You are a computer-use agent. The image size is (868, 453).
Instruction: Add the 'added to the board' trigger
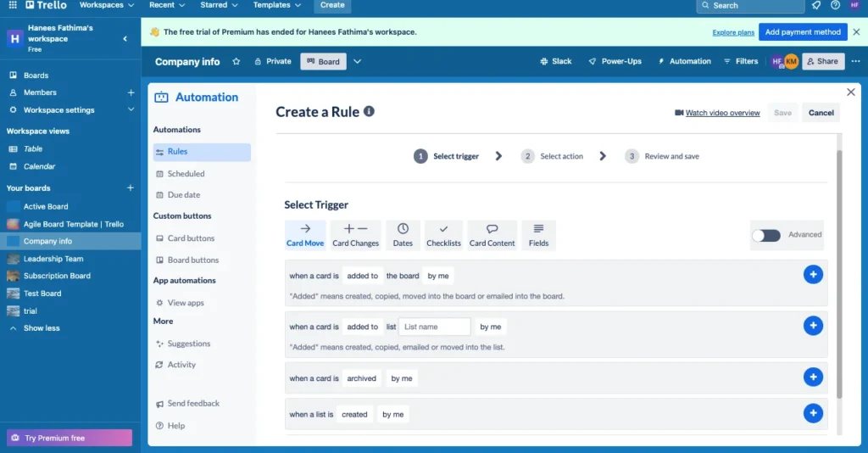[813, 275]
